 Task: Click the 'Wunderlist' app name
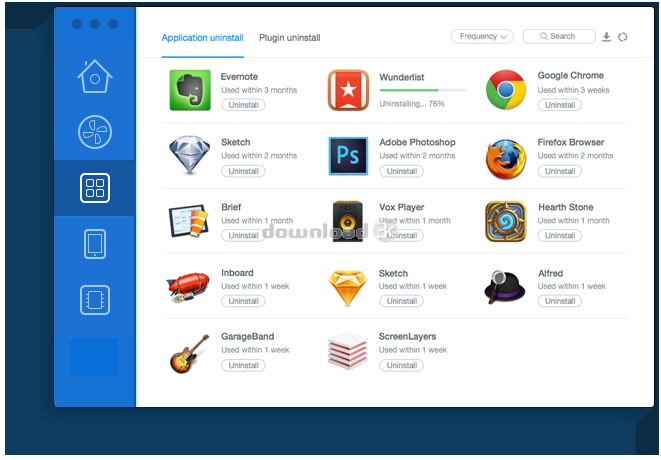pyautogui.click(x=402, y=77)
